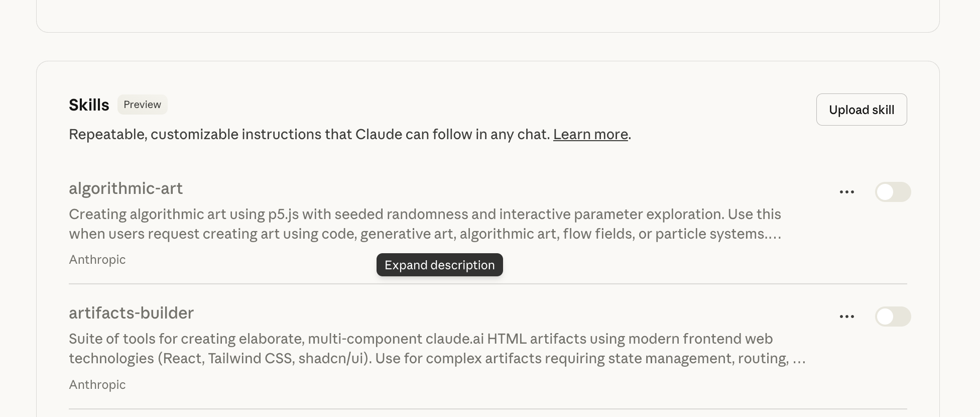Viewport: 980px width, 417px height.
Task: Click the empty card above the Skills section
Action: 487,15
